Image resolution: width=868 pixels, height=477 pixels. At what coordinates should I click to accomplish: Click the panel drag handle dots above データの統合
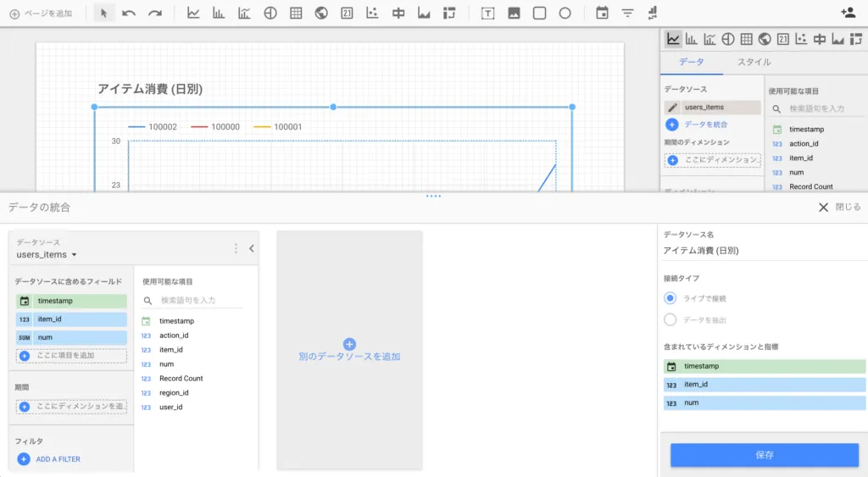click(x=433, y=196)
